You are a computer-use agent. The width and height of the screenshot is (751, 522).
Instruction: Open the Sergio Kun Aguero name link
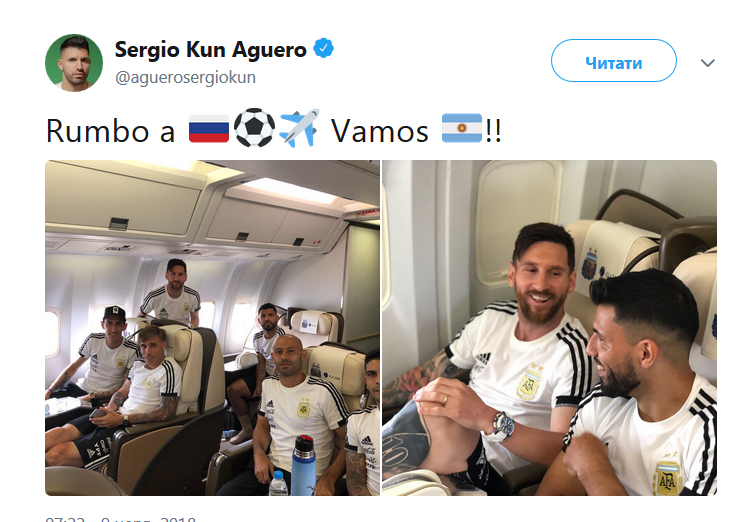click(x=210, y=49)
